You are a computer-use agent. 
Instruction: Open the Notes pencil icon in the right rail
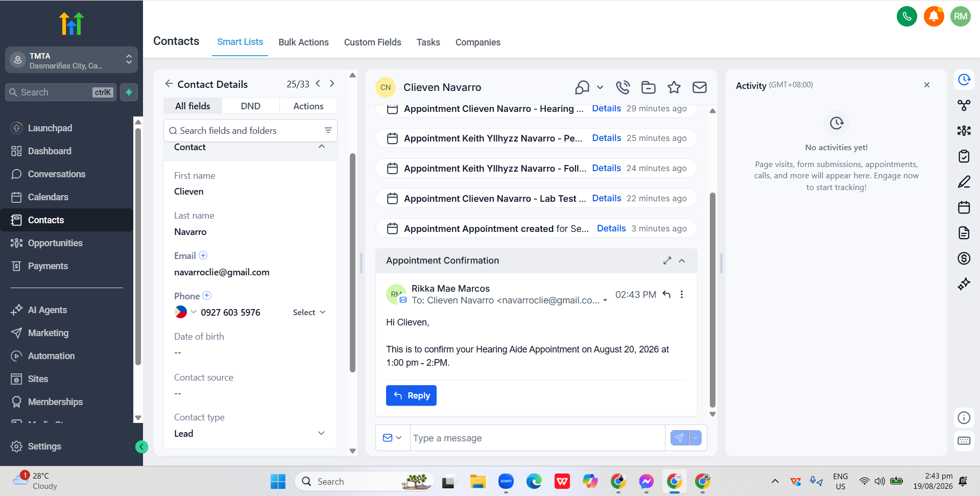[964, 182]
